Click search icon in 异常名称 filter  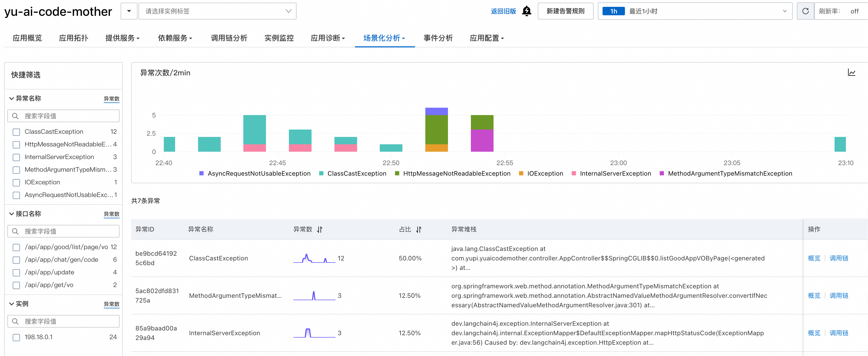[15, 116]
